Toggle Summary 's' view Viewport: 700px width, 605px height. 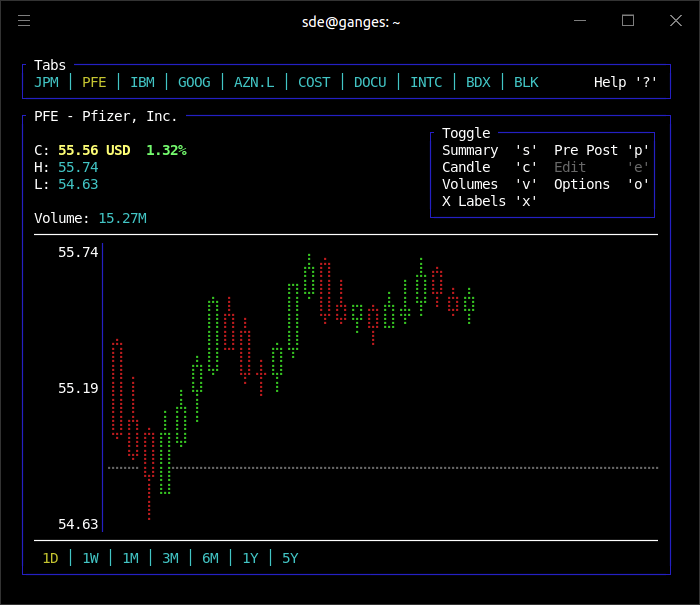pyautogui.click(x=490, y=150)
